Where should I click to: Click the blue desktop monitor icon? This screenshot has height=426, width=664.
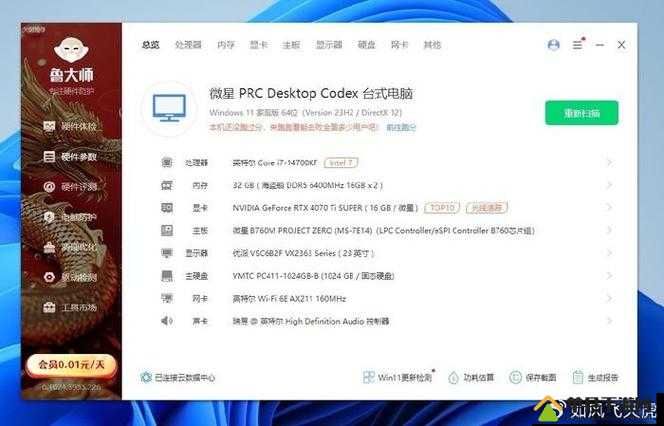point(169,108)
